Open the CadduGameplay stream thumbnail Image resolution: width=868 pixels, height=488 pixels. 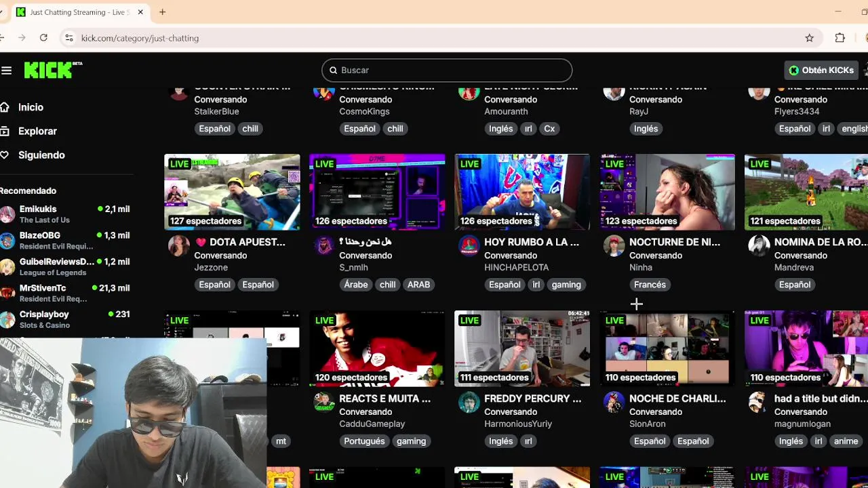377,348
